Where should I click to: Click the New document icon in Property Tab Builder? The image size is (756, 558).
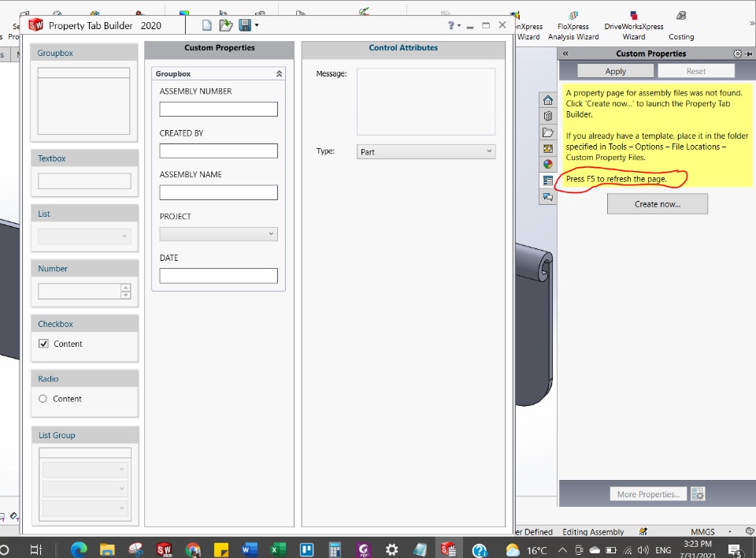pyautogui.click(x=207, y=25)
